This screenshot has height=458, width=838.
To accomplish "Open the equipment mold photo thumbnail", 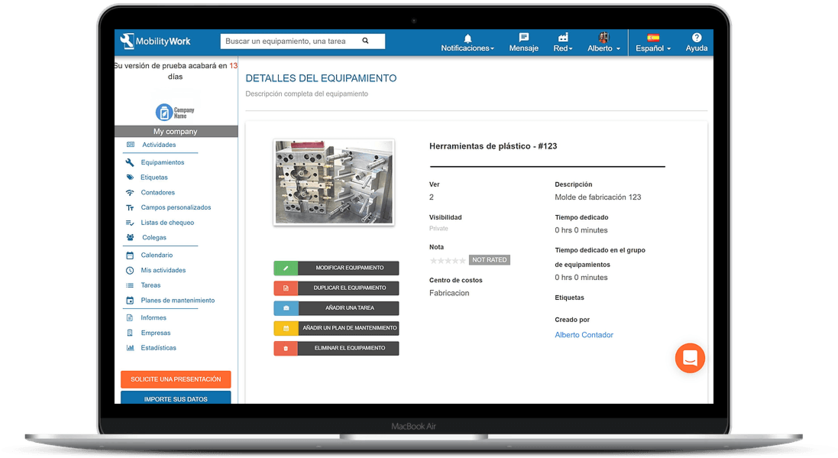I will pos(334,182).
